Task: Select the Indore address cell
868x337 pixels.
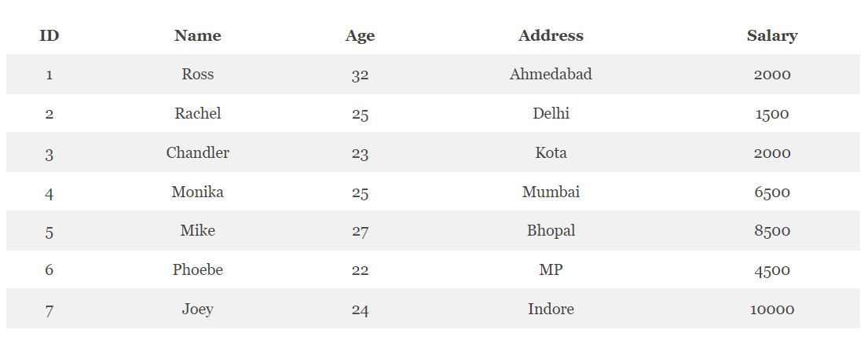Action: tap(551, 309)
